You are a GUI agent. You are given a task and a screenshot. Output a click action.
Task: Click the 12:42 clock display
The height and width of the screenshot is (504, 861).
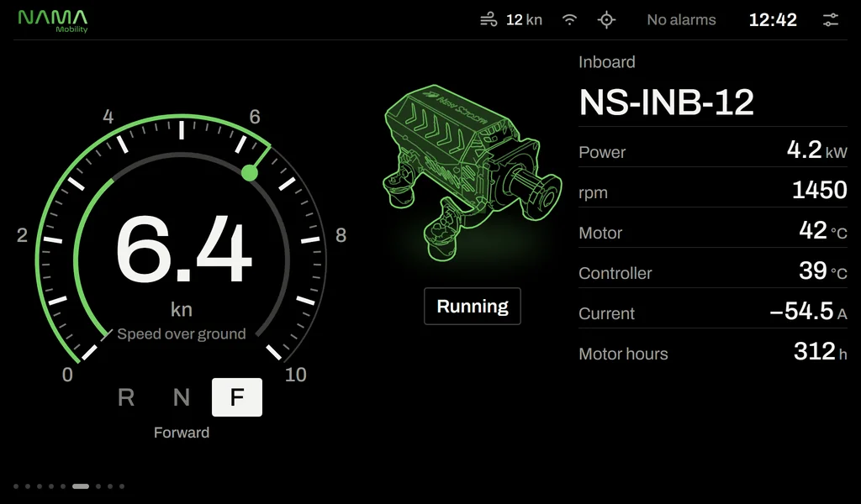773,20
